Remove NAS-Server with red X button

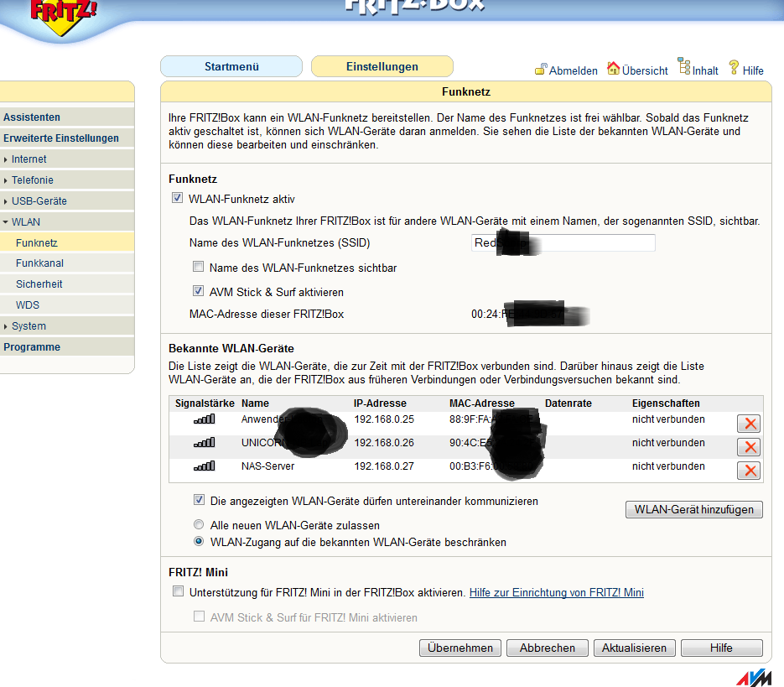(x=749, y=471)
